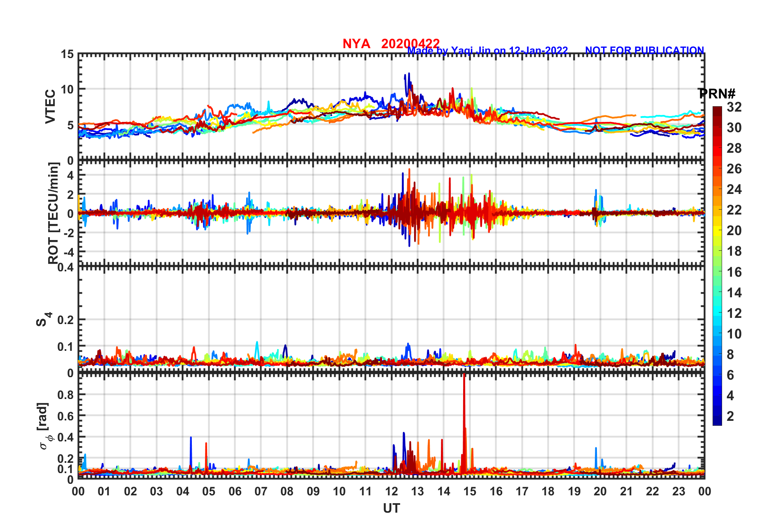This screenshot has width=783, height=532.
Task: Click the x-axis hour label 05
Action: [209, 491]
